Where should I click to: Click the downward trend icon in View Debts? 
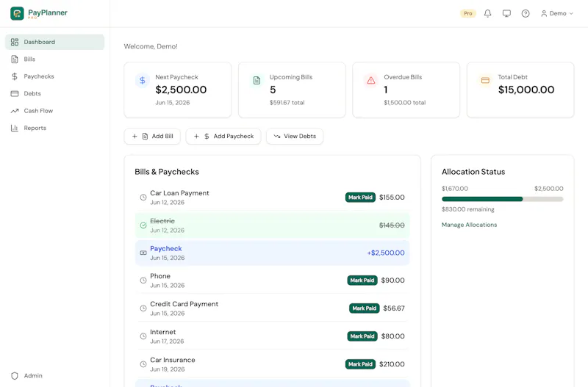pos(277,137)
